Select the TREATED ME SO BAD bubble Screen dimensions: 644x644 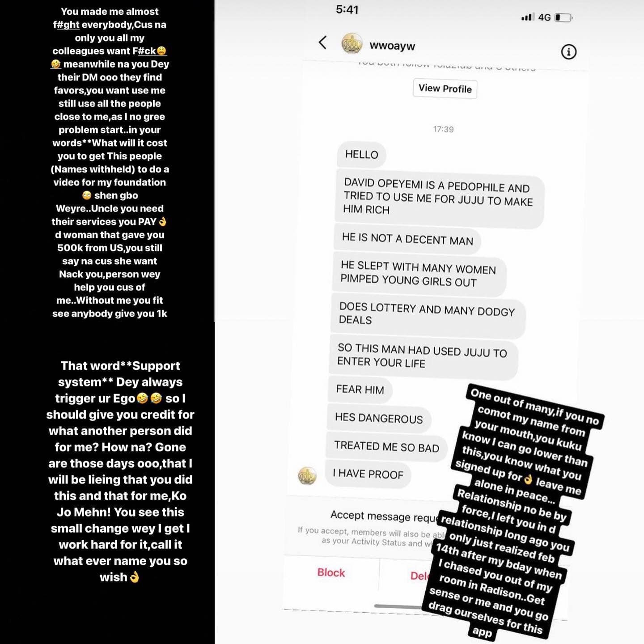(x=386, y=446)
